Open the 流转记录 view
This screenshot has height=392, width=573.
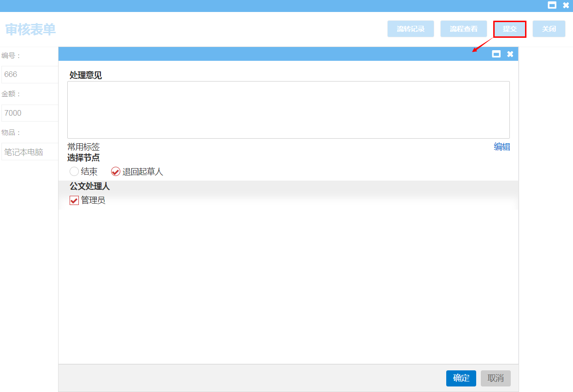click(410, 29)
